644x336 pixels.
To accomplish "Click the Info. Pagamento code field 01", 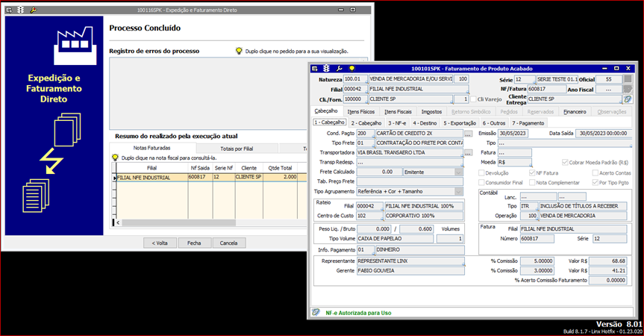I will point(365,249).
